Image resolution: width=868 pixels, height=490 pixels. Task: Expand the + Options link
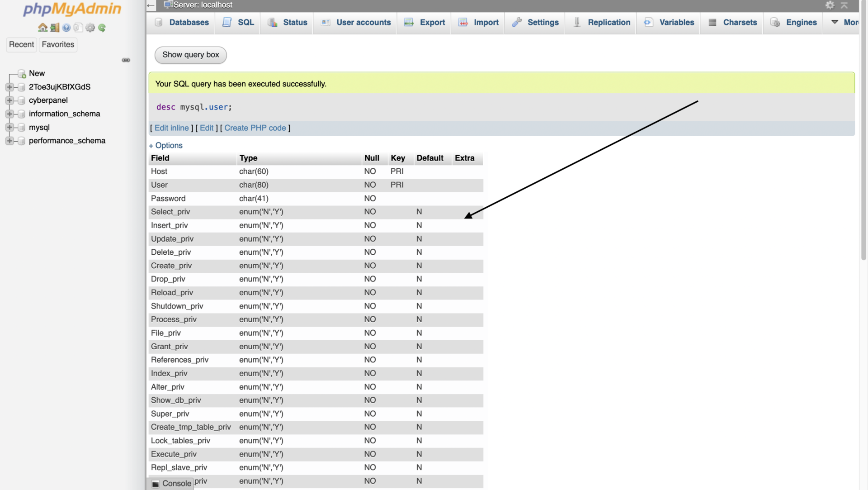165,145
